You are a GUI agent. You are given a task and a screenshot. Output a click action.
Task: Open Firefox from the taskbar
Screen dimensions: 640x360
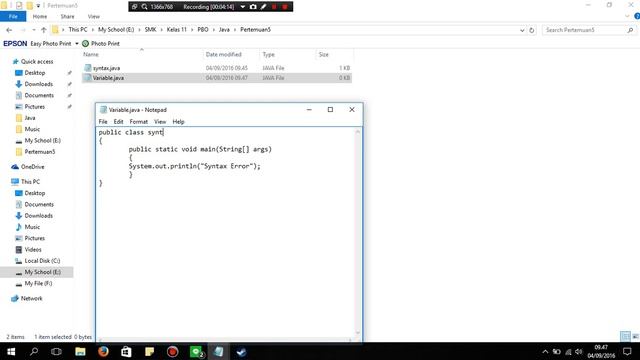(103, 351)
